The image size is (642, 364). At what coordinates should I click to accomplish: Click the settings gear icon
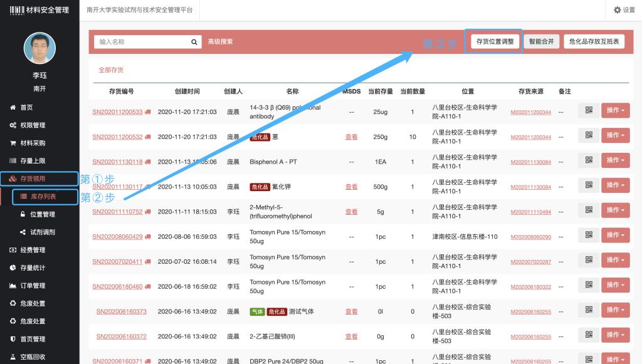617,10
